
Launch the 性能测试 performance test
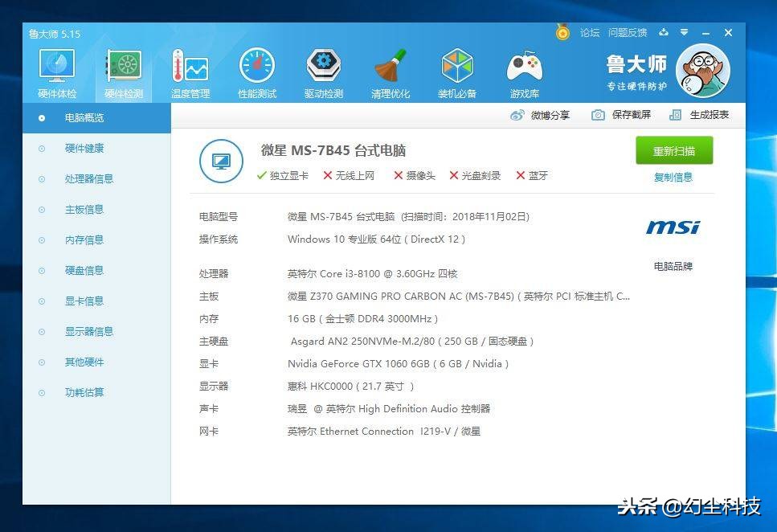pos(256,72)
